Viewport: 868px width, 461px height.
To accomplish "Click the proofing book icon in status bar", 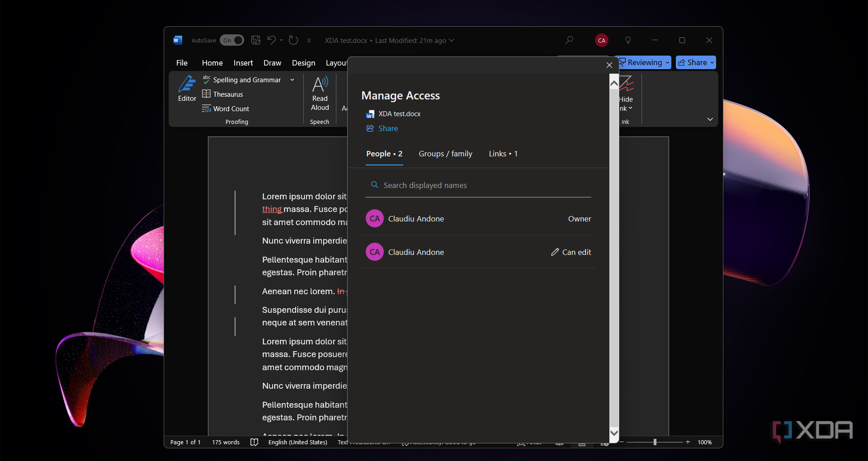I will [255, 442].
